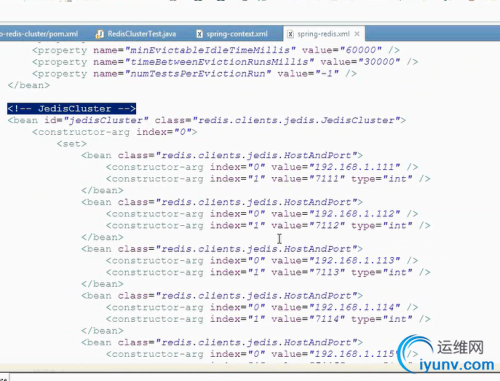
Task: Click value "192.168.1.115" in constructor-arg
Action: pyautogui.click(x=353, y=354)
